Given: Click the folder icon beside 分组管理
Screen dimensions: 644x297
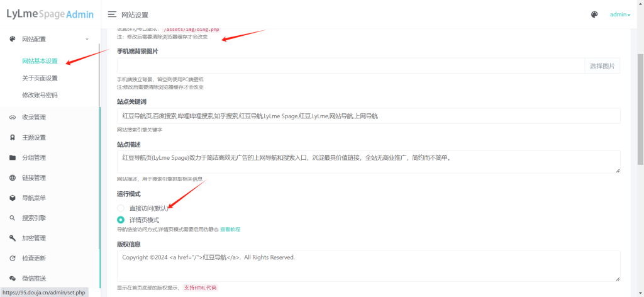Looking at the screenshot, I should pyautogui.click(x=13, y=158).
